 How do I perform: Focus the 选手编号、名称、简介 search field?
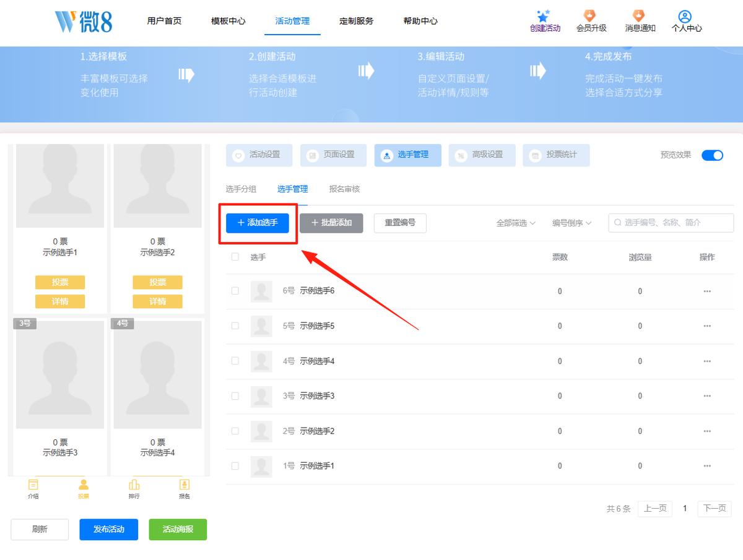click(671, 223)
